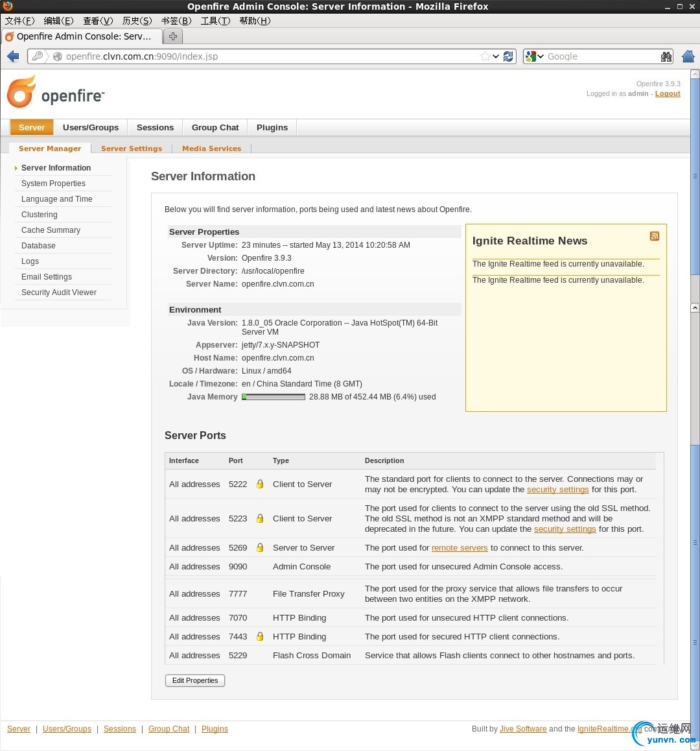The image size is (700, 751).
Task: Click the Openfire logo
Action: tap(56, 92)
